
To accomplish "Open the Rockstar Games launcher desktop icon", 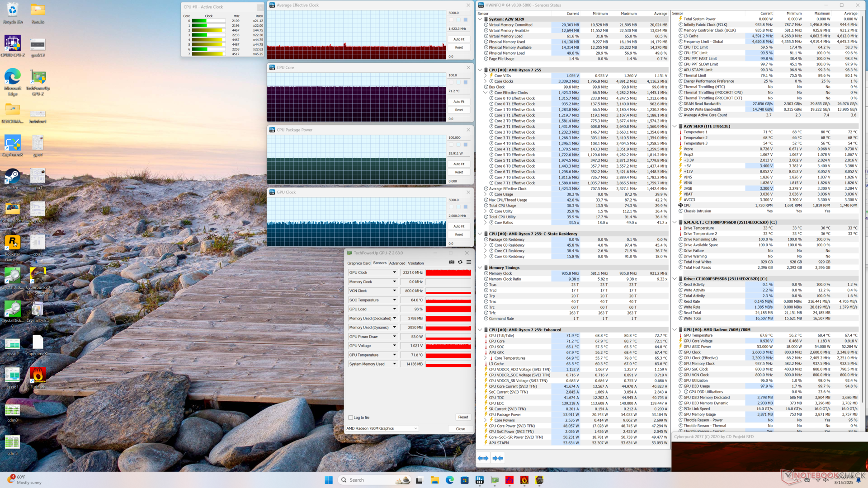I will pyautogui.click(x=13, y=248).
